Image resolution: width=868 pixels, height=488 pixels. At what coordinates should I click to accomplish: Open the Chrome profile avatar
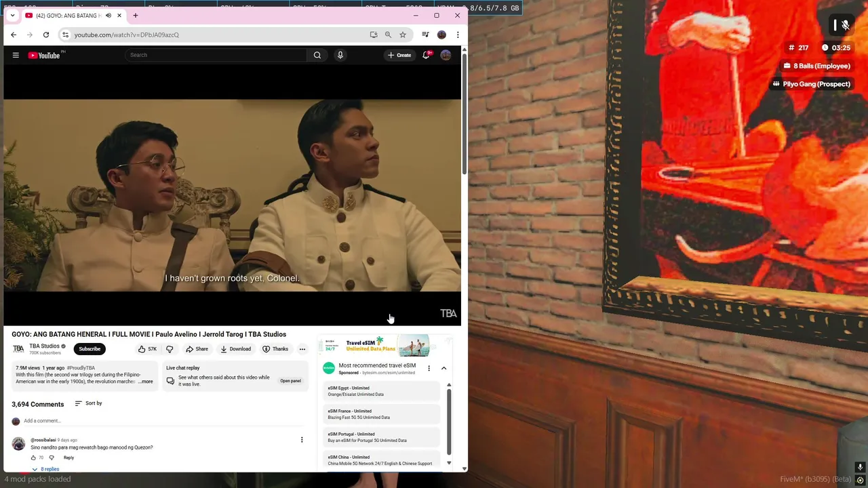pos(441,35)
